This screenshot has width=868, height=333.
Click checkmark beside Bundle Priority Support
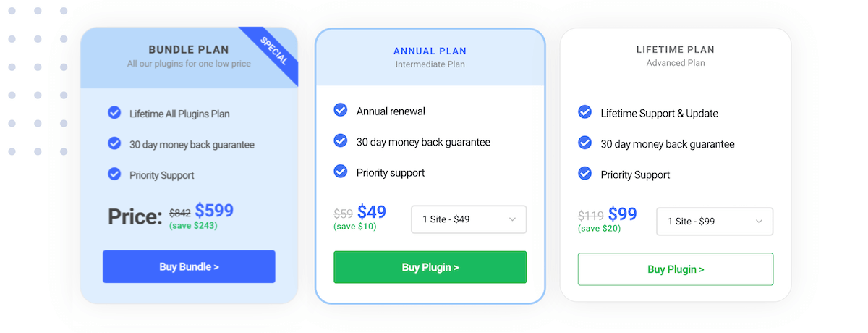[114, 174]
